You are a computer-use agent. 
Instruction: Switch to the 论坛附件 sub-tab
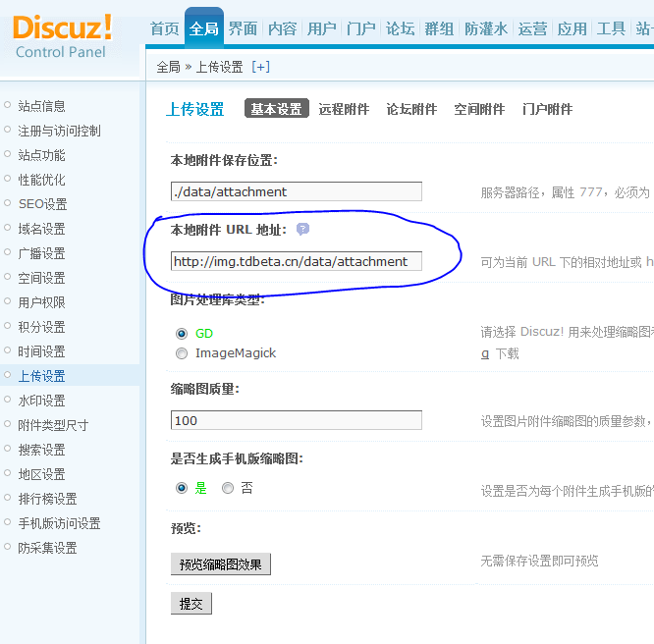point(411,109)
